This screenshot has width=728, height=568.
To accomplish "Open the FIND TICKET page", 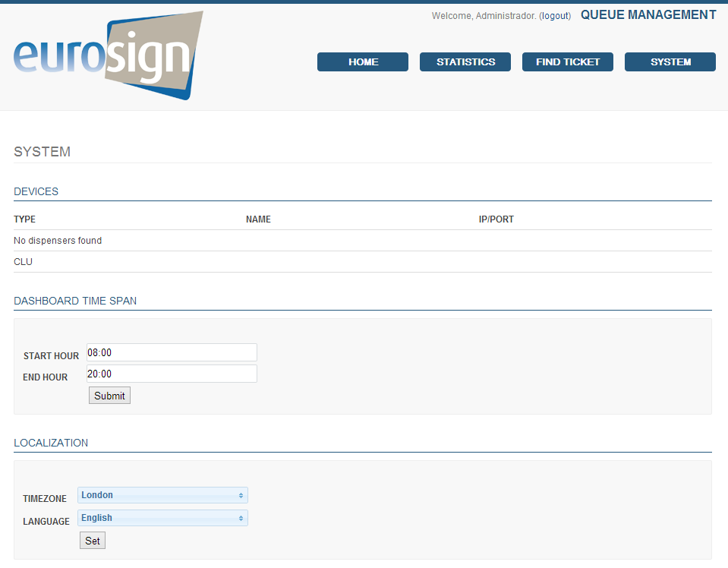I will coord(568,62).
